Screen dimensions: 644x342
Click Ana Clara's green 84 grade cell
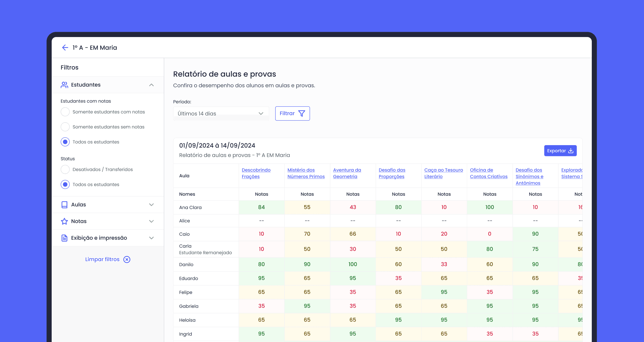tap(261, 207)
